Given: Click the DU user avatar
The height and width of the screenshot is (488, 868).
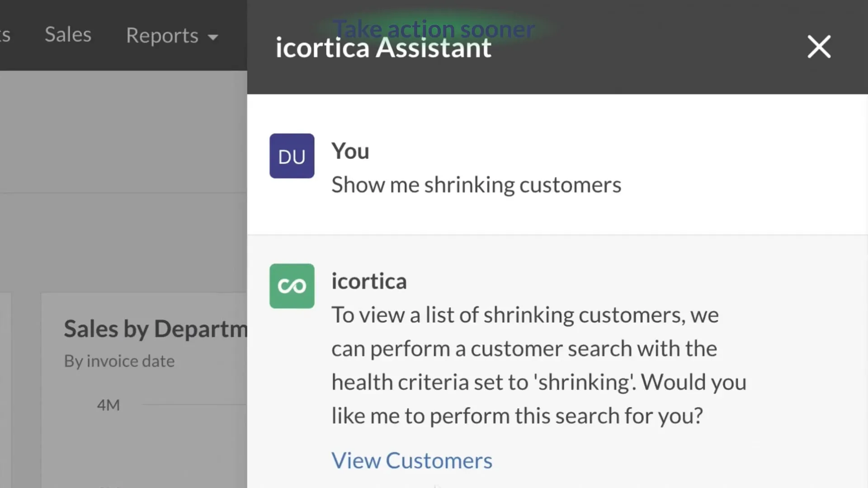Looking at the screenshot, I should point(292,156).
